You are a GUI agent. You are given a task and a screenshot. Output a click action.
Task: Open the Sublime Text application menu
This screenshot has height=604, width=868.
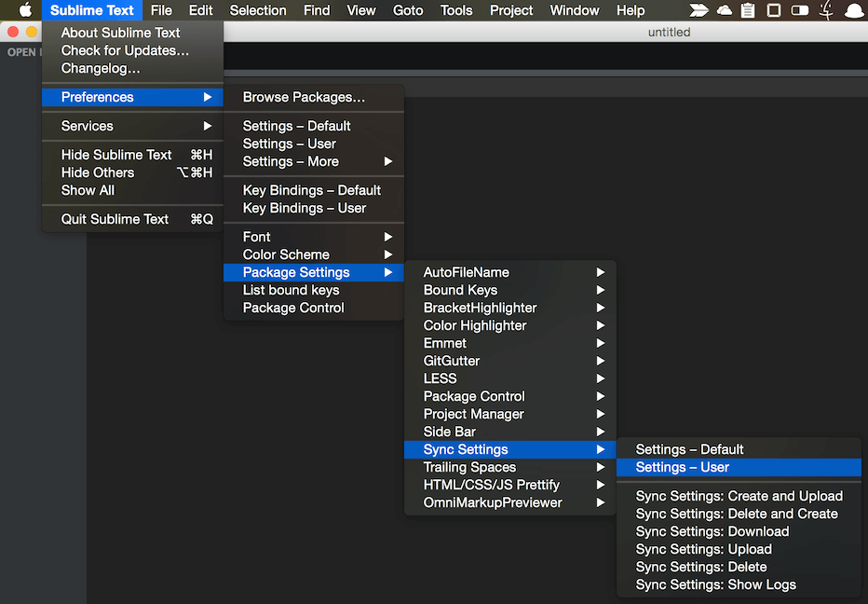(x=92, y=10)
